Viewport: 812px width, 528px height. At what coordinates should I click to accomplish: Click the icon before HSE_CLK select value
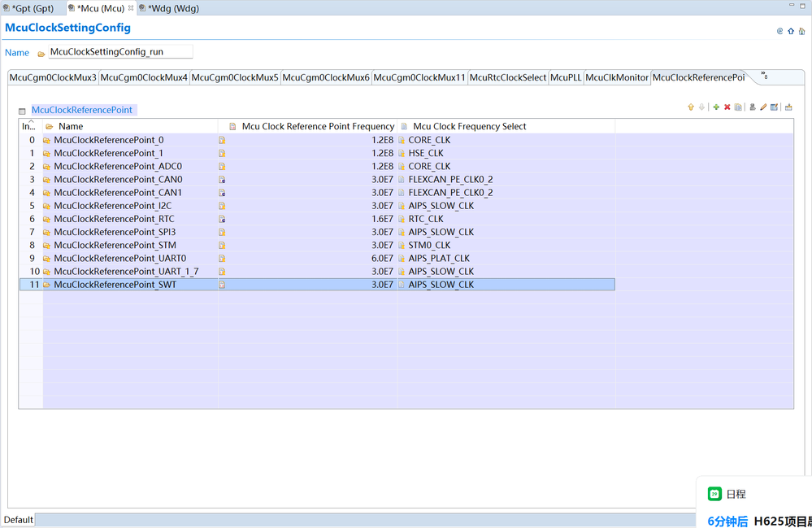click(402, 154)
